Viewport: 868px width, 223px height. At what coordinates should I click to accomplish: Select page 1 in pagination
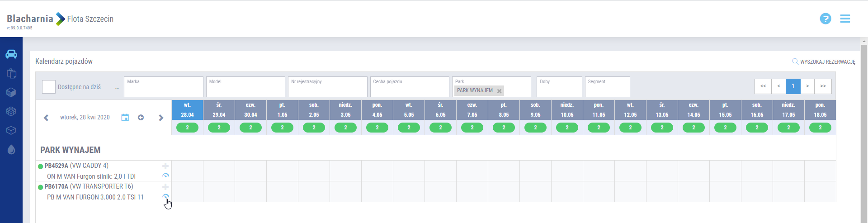coord(793,86)
